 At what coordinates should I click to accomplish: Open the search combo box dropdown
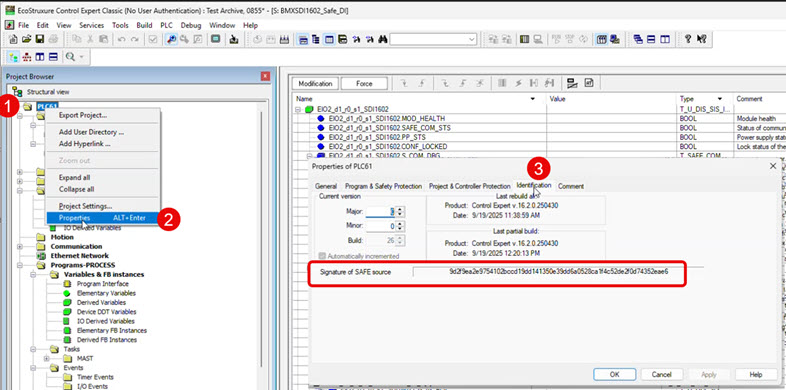[x=472, y=39]
